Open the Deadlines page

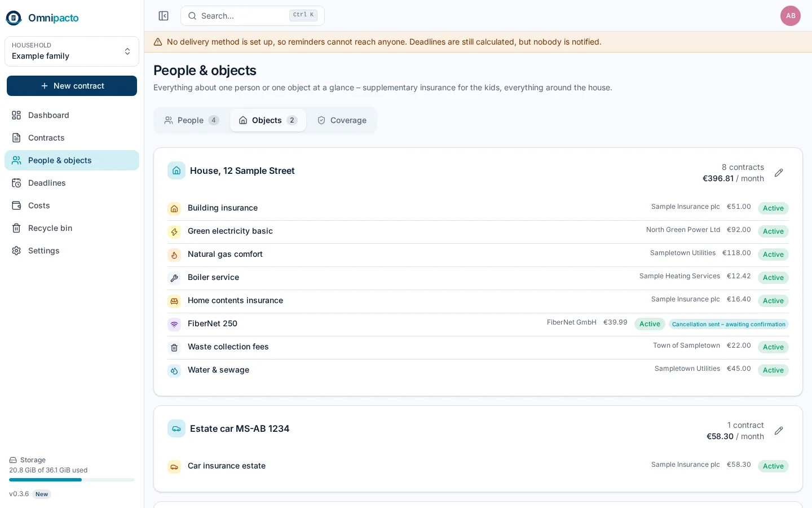coord(72,183)
